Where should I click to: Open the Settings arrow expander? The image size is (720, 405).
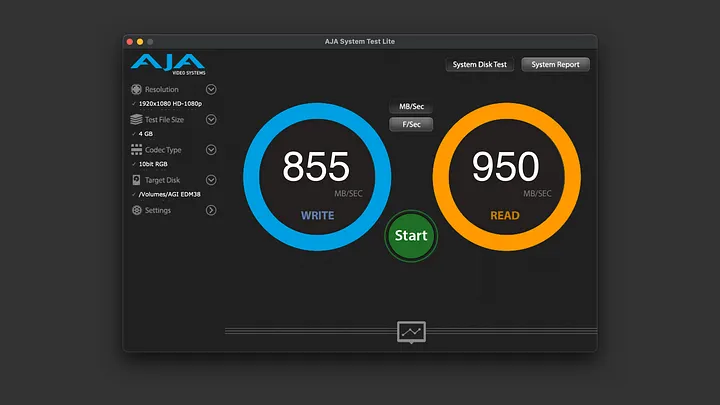click(211, 210)
